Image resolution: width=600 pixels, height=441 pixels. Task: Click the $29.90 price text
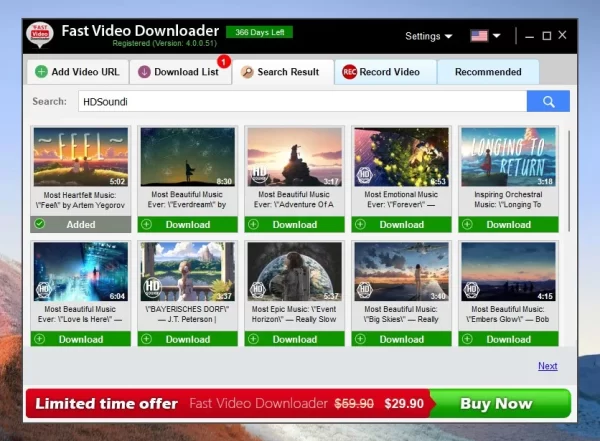[x=404, y=403]
